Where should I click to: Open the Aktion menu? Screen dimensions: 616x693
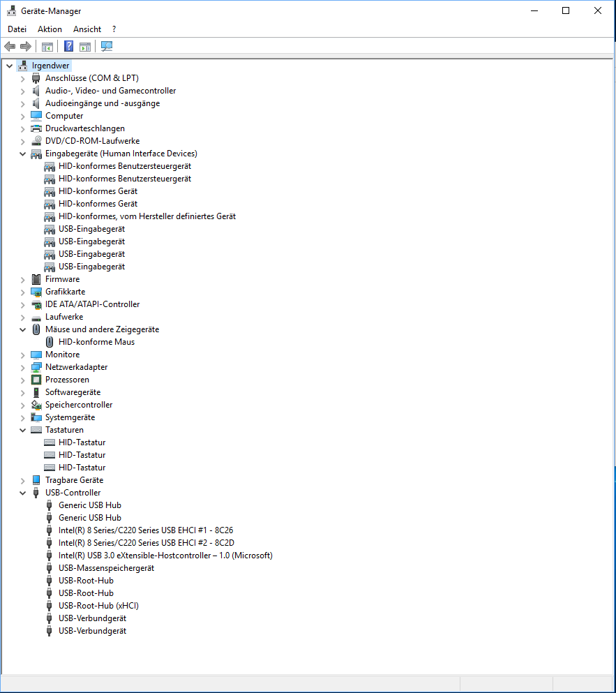pos(50,29)
